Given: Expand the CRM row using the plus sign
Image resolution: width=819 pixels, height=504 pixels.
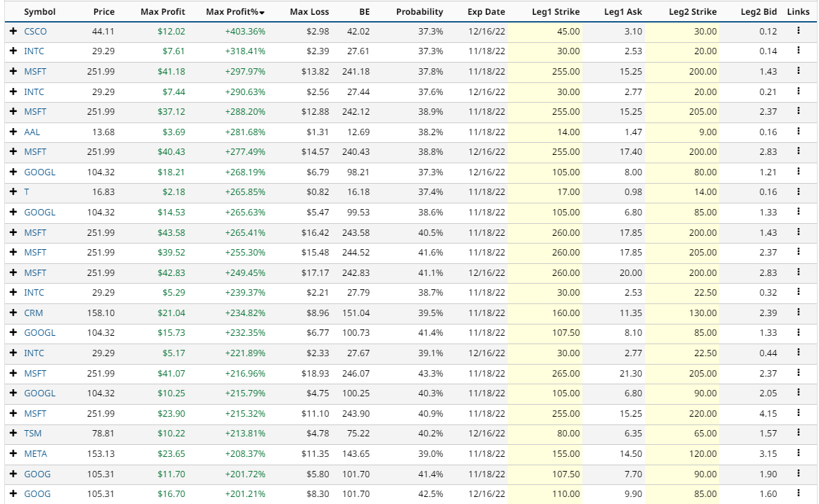Looking at the screenshot, I should [13, 313].
